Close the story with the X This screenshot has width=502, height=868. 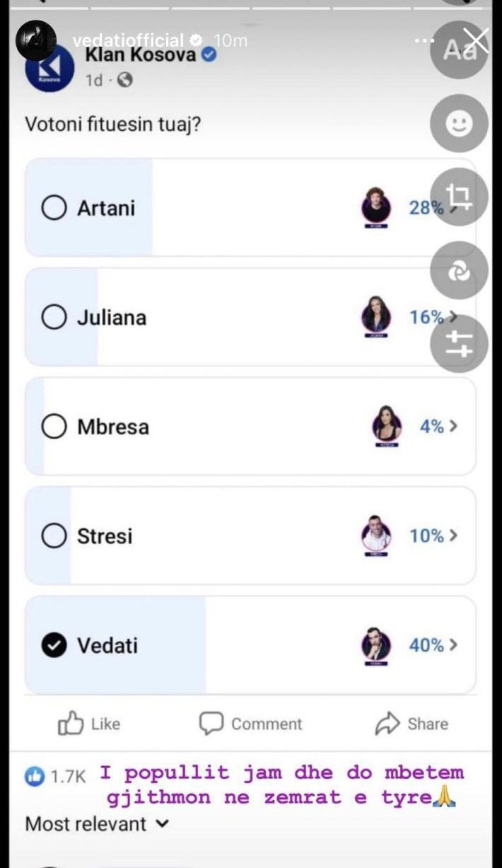coord(478,40)
